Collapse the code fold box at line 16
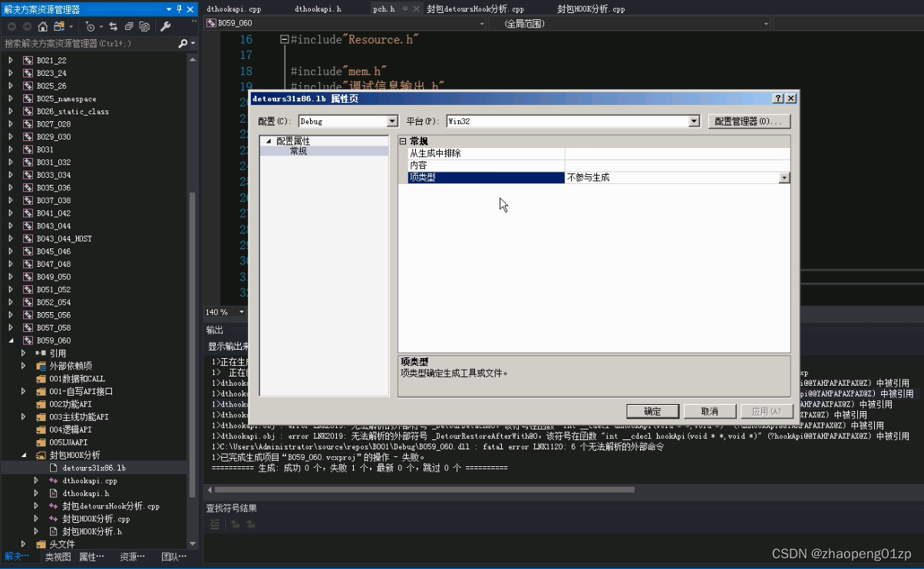Screen dimensions: 924x569 pyautogui.click(x=285, y=39)
